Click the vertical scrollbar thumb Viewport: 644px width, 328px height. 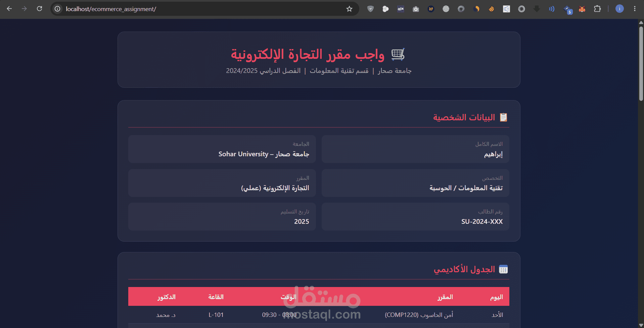[x=641, y=64]
